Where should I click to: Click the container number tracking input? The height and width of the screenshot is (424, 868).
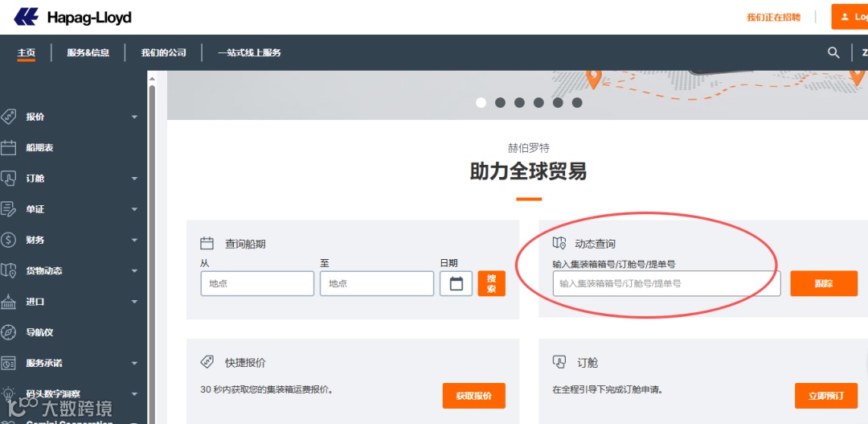click(x=666, y=283)
